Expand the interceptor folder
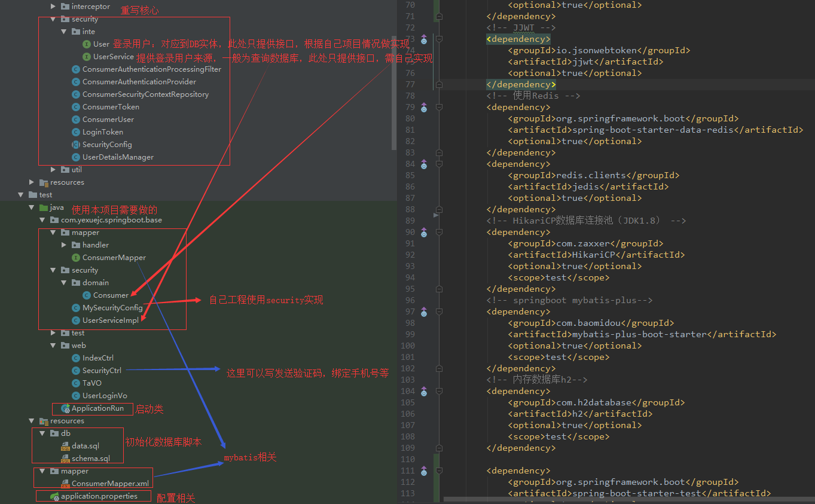The width and height of the screenshot is (815, 504). click(53, 7)
